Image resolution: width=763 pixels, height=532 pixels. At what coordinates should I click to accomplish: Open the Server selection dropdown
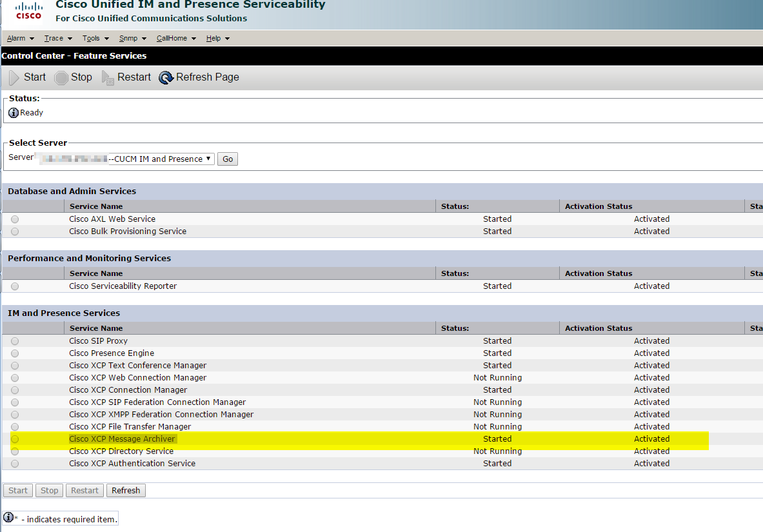(x=126, y=159)
